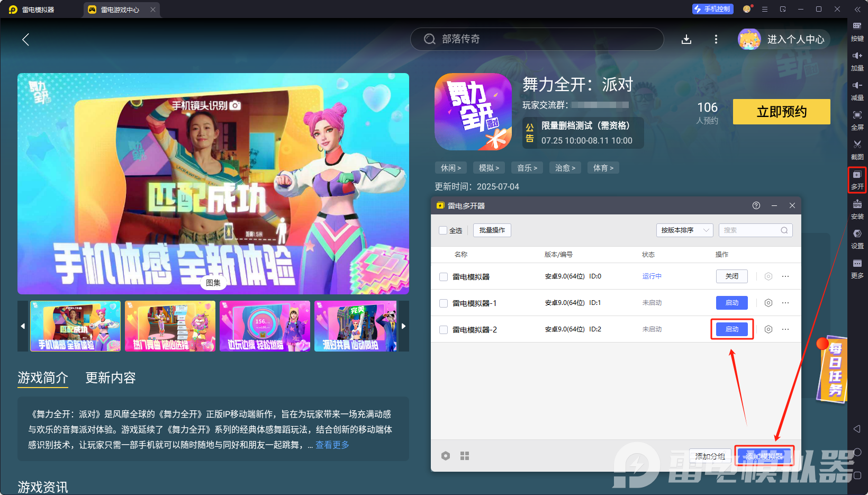Open the 每日任务 floating badge

point(832,369)
